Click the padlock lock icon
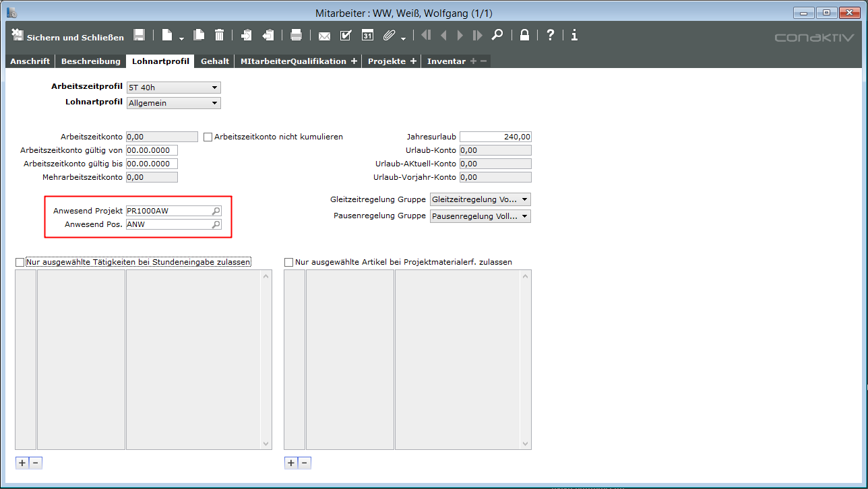 [x=524, y=36]
